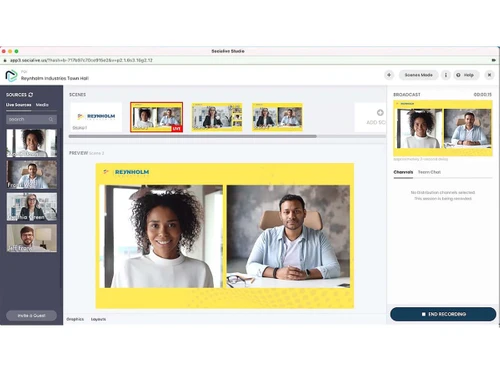Refresh the Sources list
Screen dimensions: 500x375
tap(31, 95)
